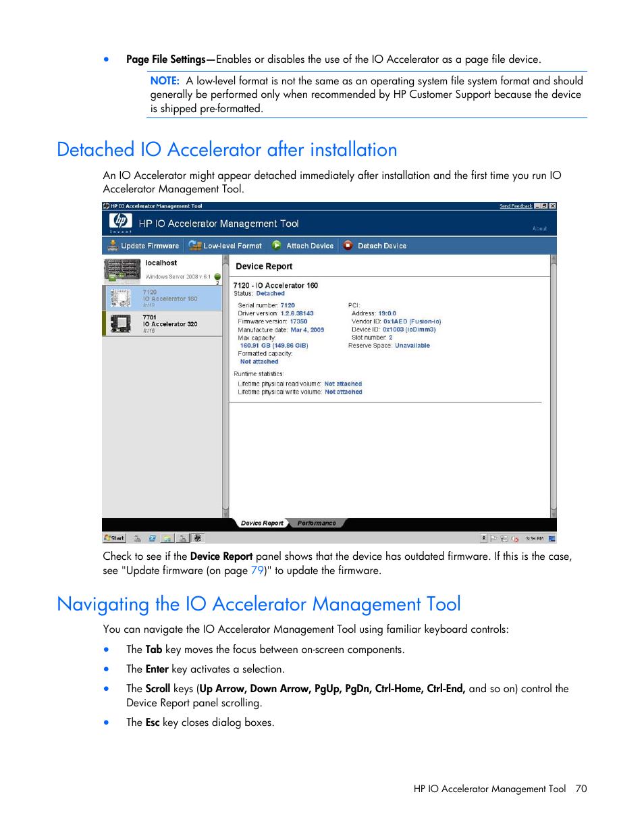Click the Detached status value
The height and width of the screenshot is (834, 644).
[270, 294]
